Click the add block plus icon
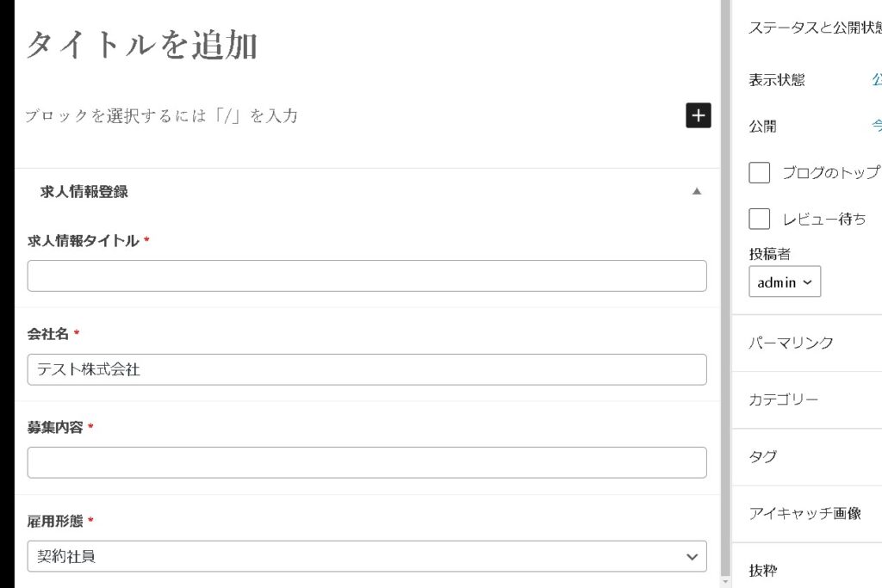882x588 pixels. [699, 115]
